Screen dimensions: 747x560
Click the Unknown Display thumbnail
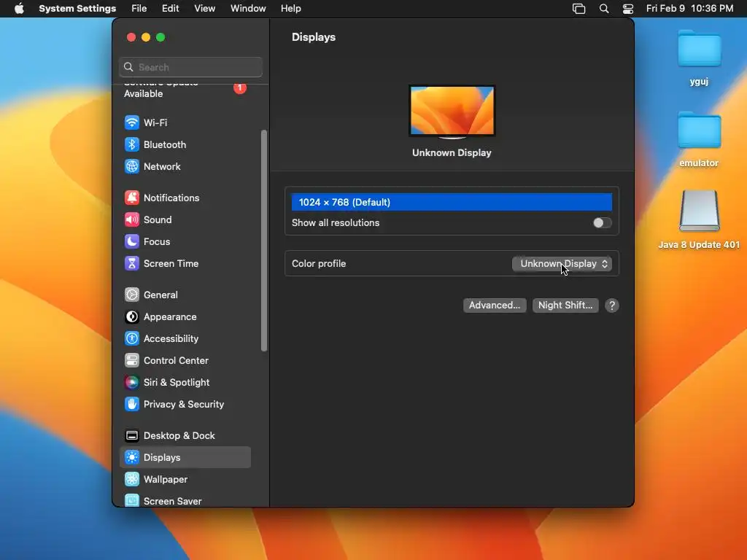tap(452, 112)
